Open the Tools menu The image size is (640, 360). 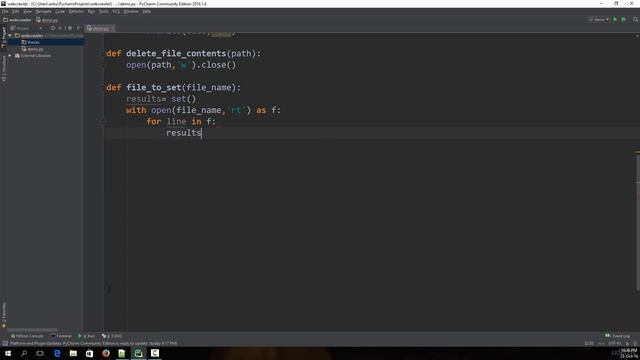(104, 11)
